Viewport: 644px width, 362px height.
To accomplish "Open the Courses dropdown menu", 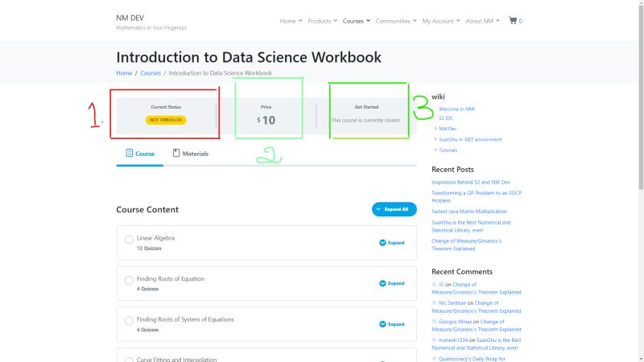I will 356,21.
